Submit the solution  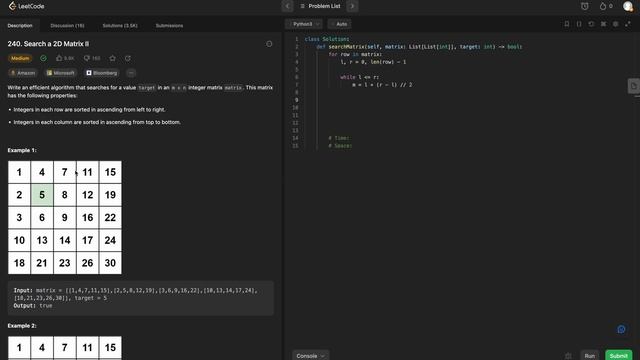(x=618, y=356)
